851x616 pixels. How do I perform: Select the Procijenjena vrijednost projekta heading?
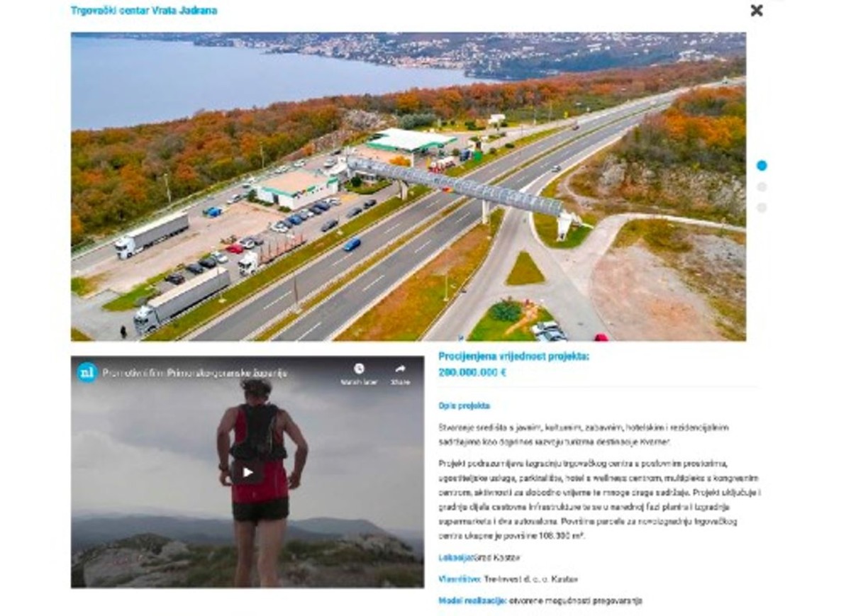(513, 357)
